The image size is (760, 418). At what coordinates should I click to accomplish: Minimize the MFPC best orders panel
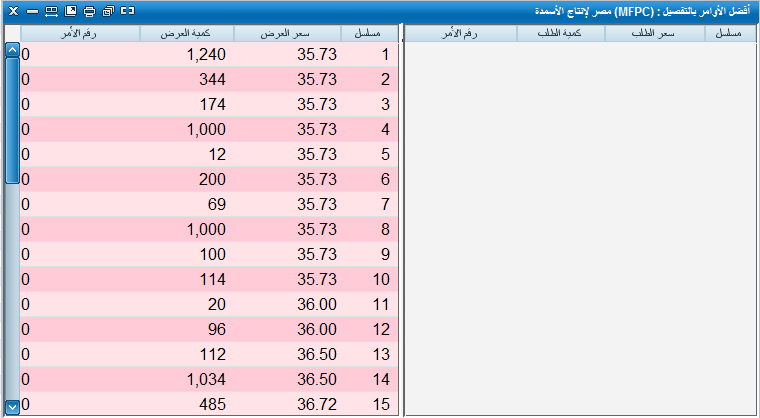[32, 10]
